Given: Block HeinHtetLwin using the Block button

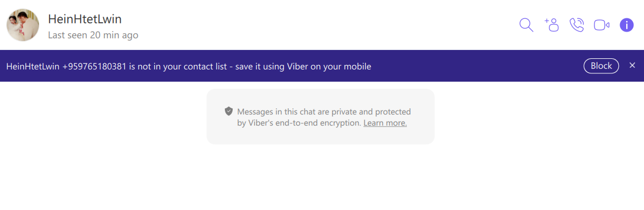Looking at the screenshot, I should (x=601, y=66).
